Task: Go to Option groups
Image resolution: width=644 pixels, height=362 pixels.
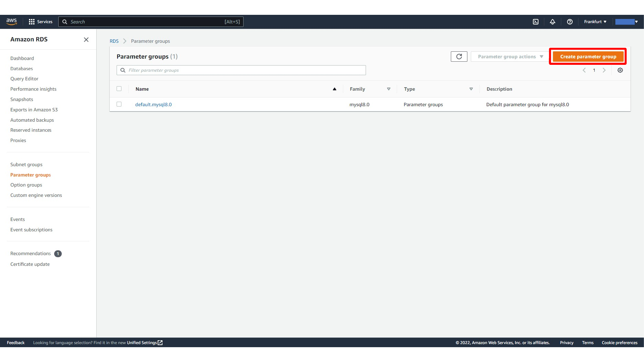Action: [26, 185]
